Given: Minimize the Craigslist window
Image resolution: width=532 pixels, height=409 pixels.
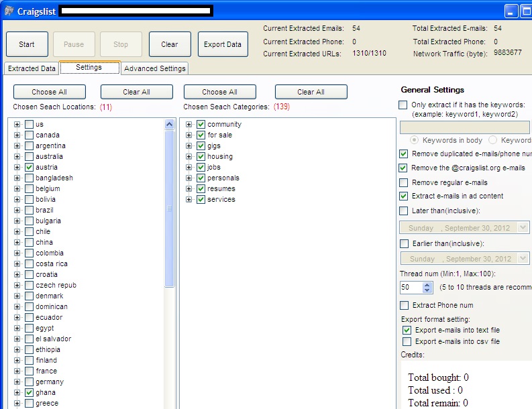Looking at the screenshot, I should point(511,11).
